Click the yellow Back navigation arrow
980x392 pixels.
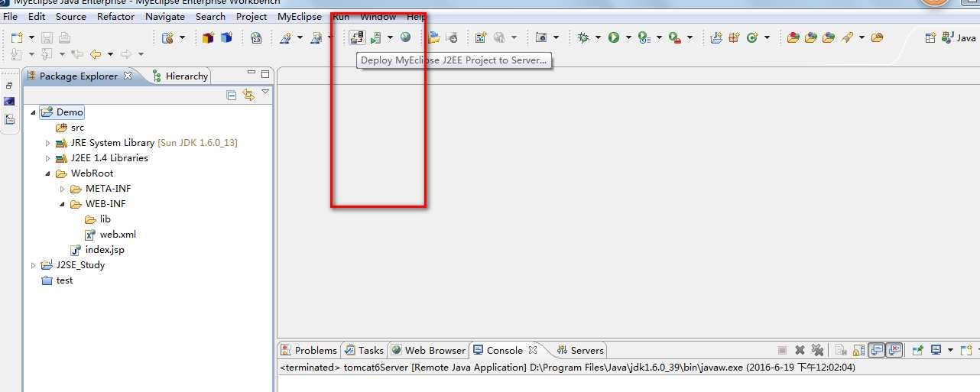(96, 54)
